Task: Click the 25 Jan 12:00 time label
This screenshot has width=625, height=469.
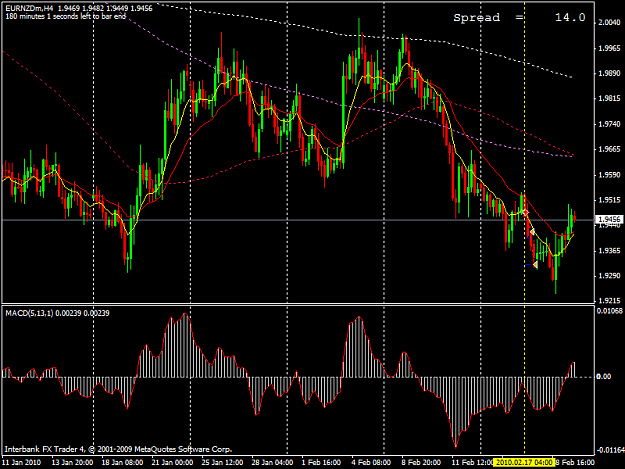Action: click(x=222, y=462)
